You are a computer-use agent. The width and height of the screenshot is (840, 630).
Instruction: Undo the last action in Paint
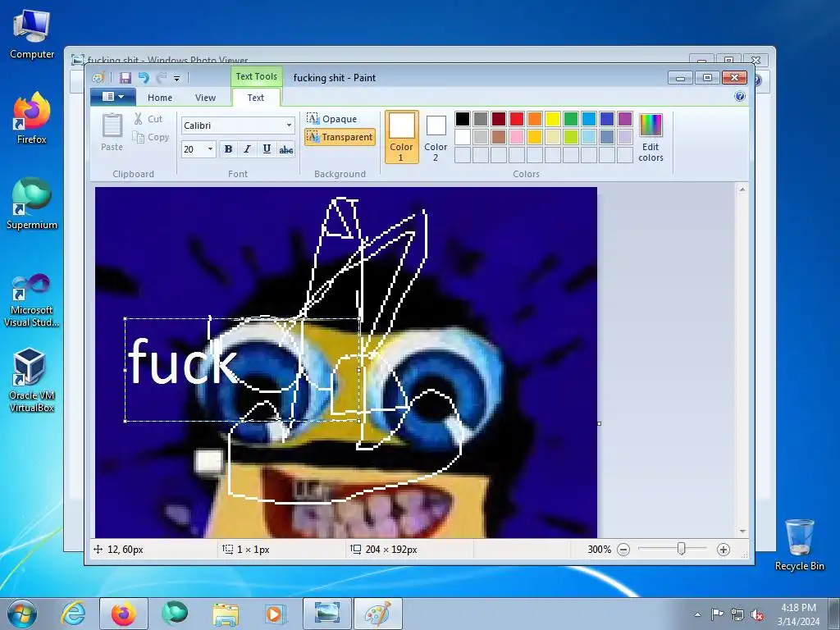point(144,78)
